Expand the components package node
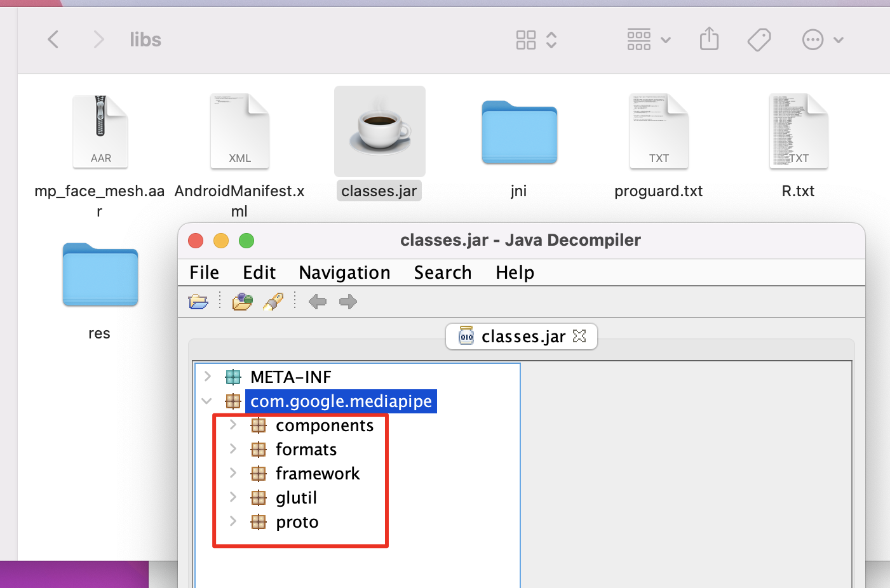This screenshot has width=890, height=588. point(233,425)
